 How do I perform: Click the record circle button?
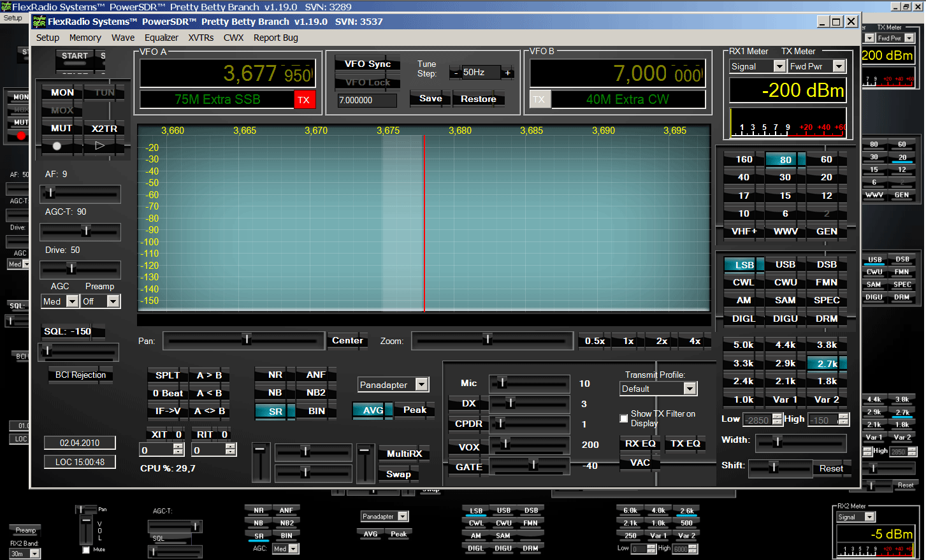pyautogui.click(x=57, y=146)
